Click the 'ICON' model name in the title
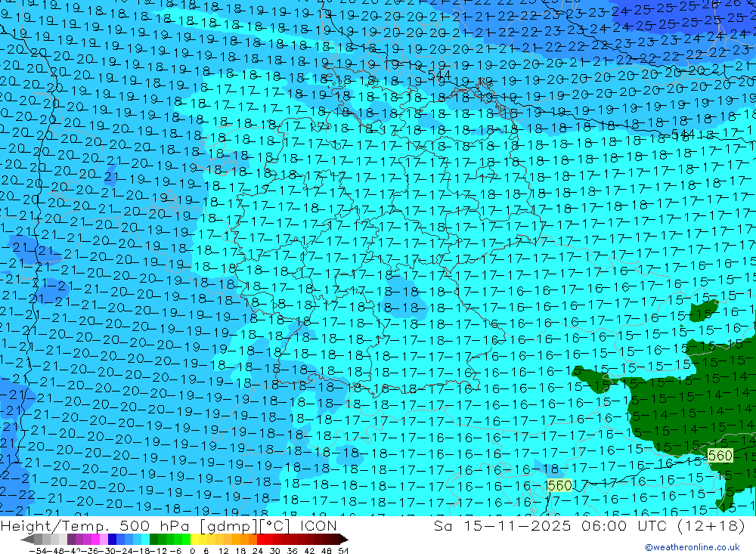The width and height of the screenshot is (756, 554). (318, 526)
